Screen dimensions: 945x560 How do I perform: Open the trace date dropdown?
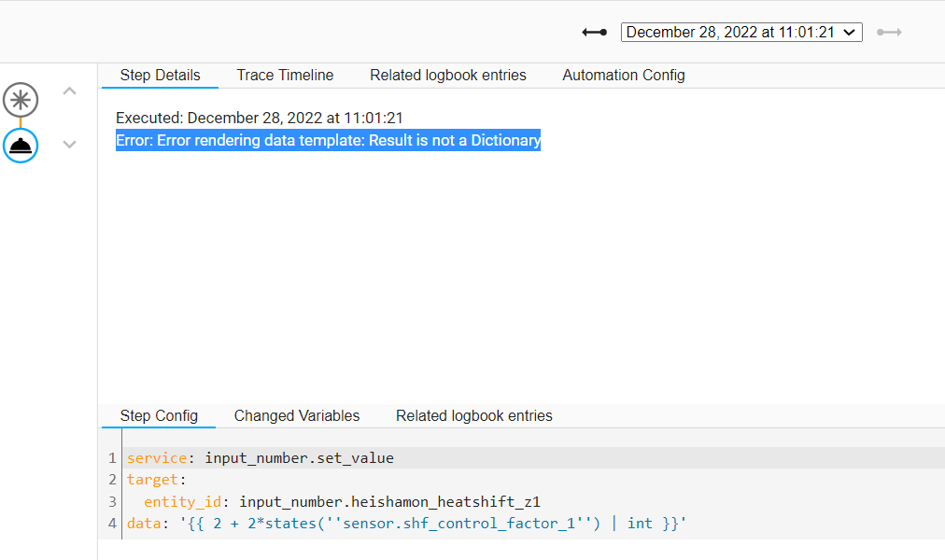point(741,33)
